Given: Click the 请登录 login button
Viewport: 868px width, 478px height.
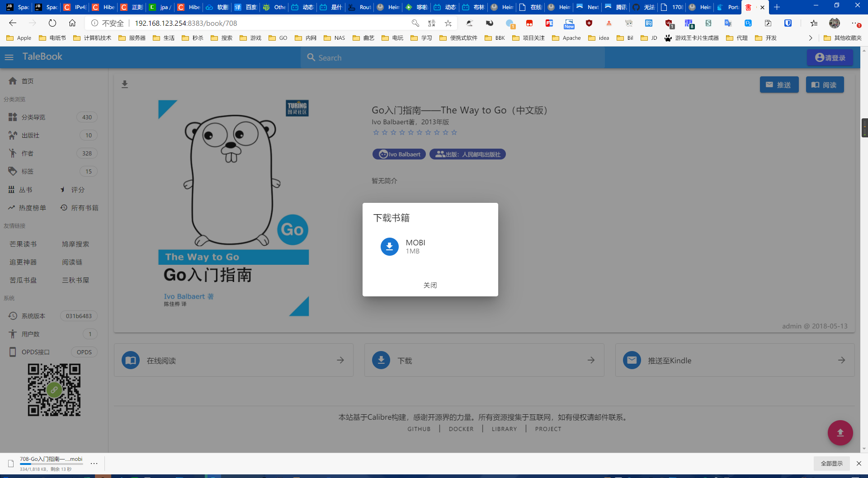Looking at the screenshot, I should (x=830, y=57).
